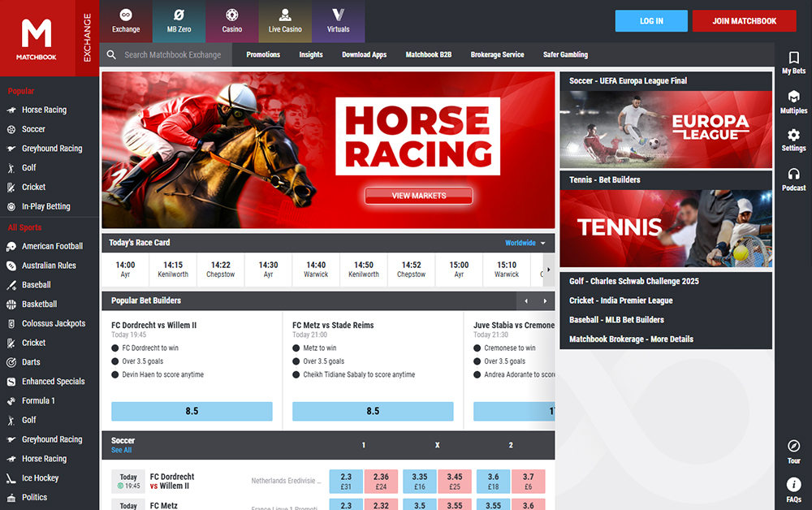Select the Basketball icon
Viewport: 812px width, 510px height.
(x=11, y=305)
